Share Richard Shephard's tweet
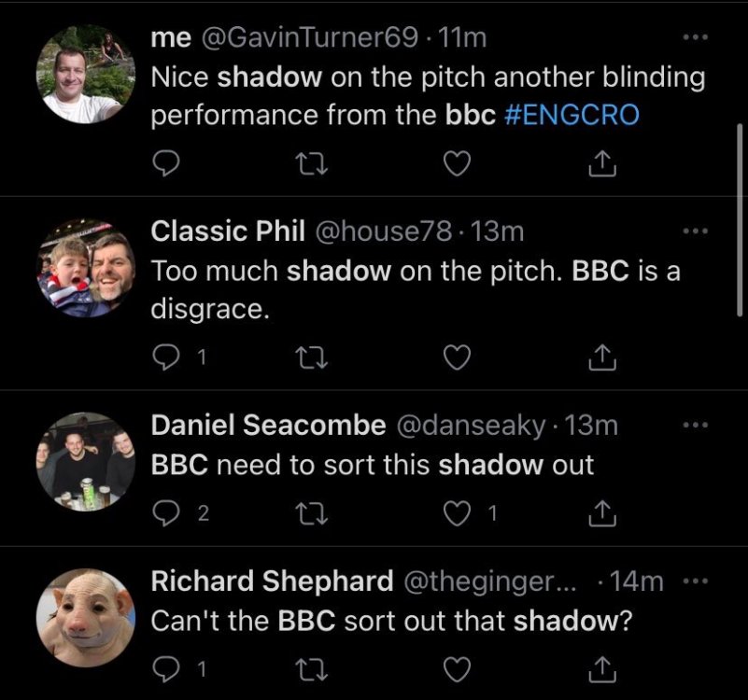Viewport: 748px width, 700px height. pos(602,667)
